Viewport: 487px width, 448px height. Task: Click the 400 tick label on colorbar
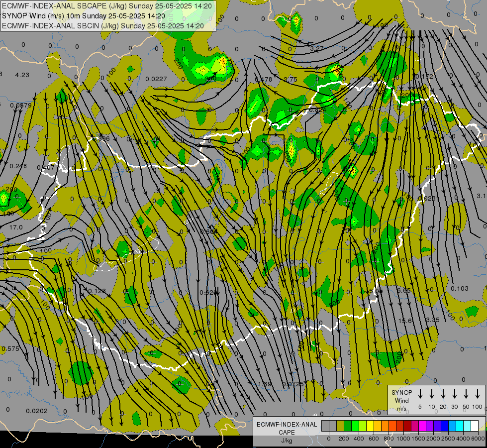(359, 439)
